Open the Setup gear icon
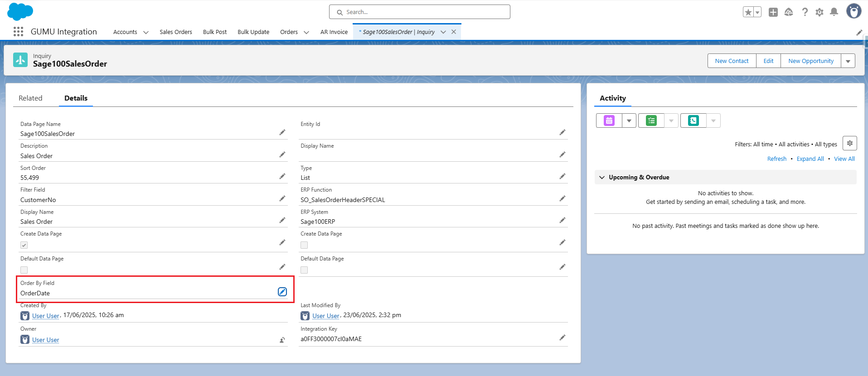Image resolution: width=868 pixels, height=376 pixels. click(x=820, y=12)
